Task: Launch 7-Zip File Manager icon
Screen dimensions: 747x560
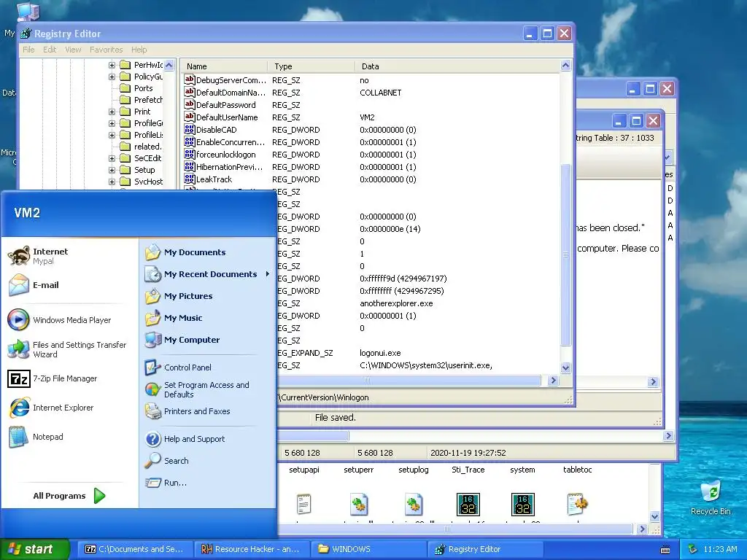Action: (18, 378)
